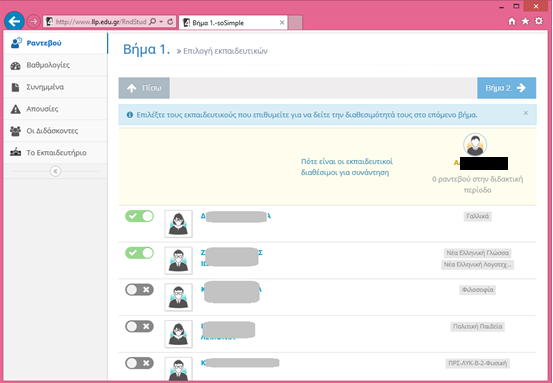Click the Νέα Ελληνική Γλώσσα teacher avatar
The width and height of the screenshot is (553, 383).
coord(178,261)
